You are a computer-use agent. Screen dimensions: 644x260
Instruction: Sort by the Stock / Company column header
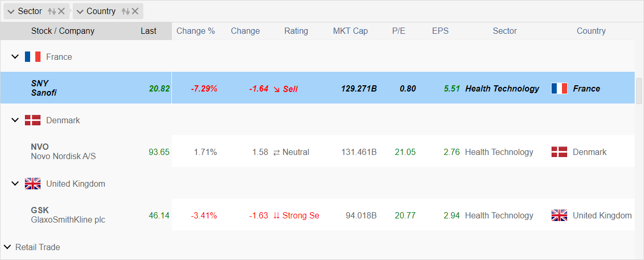[x=63, y=31]
